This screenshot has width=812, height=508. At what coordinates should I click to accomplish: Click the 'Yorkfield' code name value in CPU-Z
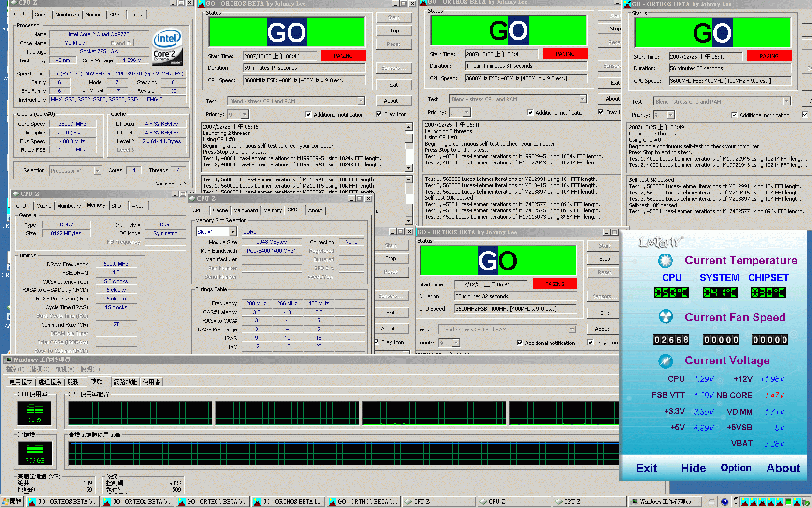(x=75, y=43)
